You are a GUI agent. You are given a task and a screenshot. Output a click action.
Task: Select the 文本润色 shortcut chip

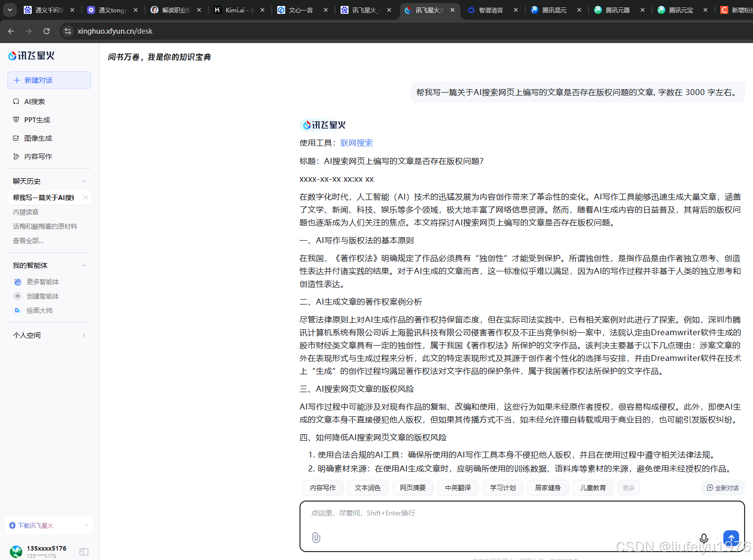(x=368, y=488)
